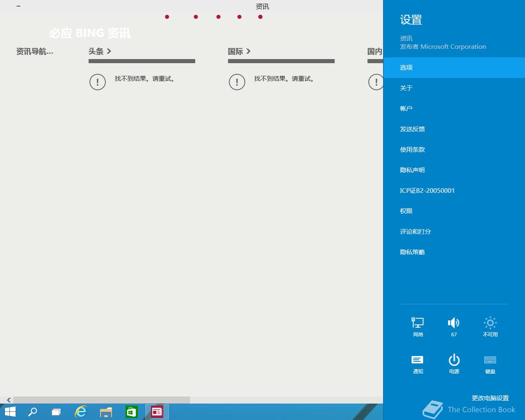Click the 电源 power icon
The image size is (525, 420).
pos(454,364)
